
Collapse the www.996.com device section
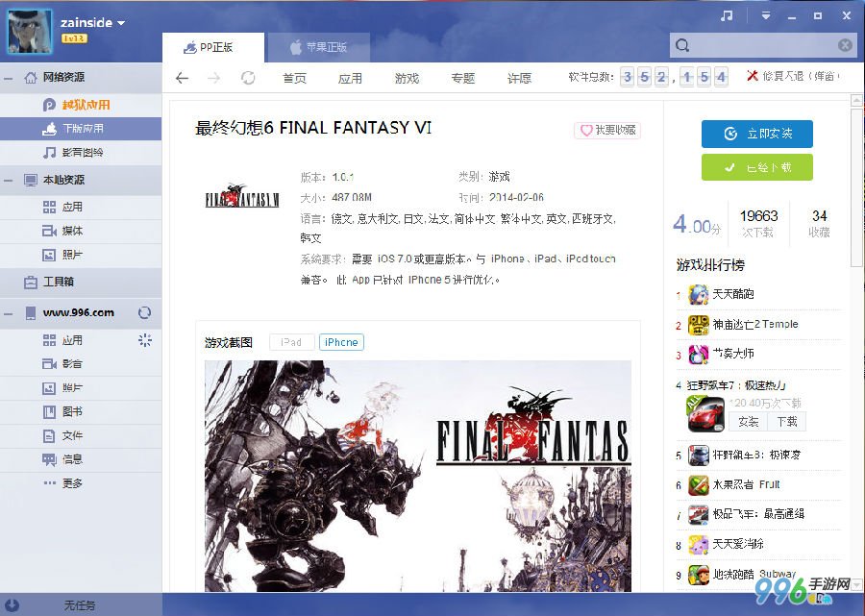(x=9, y=314)
